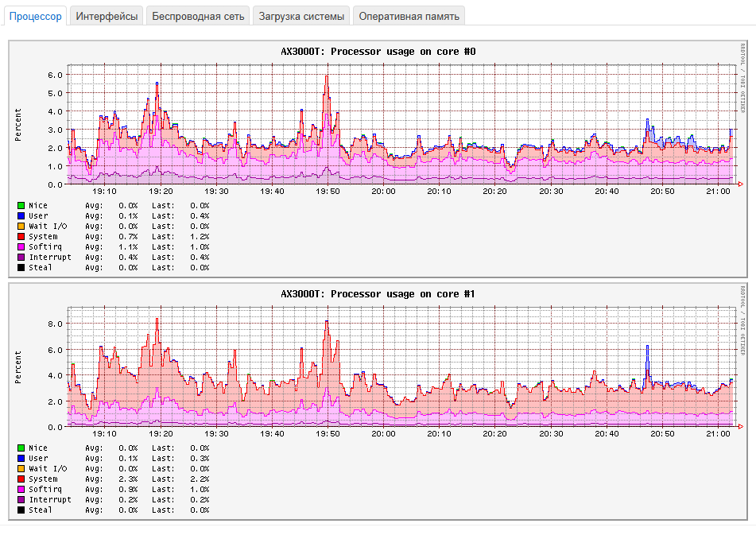756x539 pixels.
Task: Click red x-axis arrow on core #0 graph
Action: (741, 184)
